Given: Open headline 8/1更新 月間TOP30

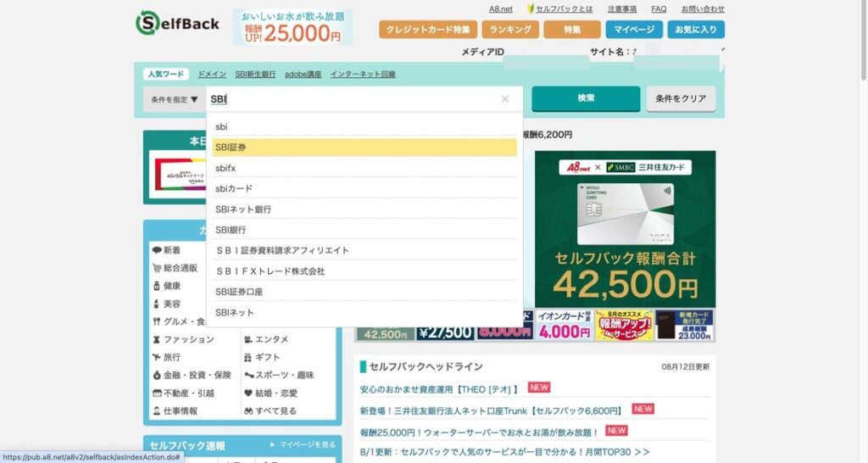Looking at the screenshot, I should click(x=504, y=453).
